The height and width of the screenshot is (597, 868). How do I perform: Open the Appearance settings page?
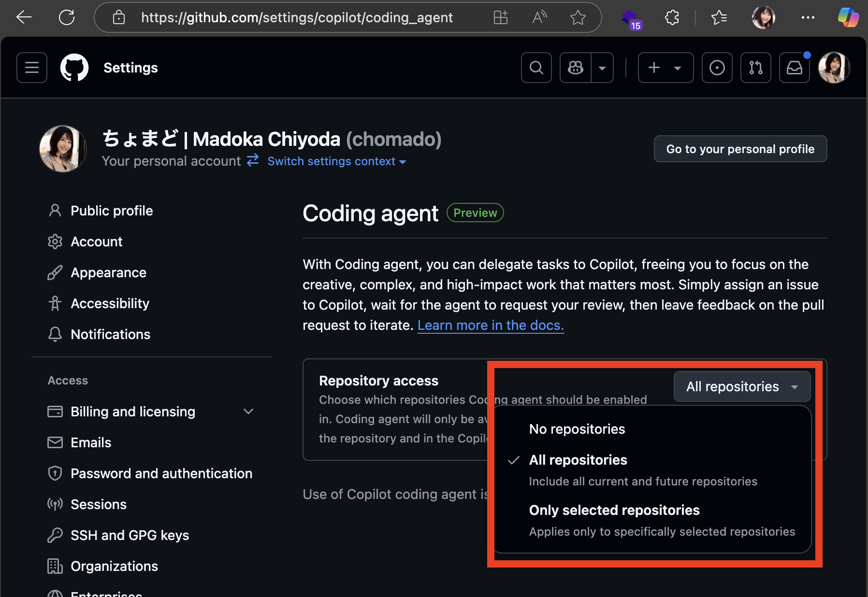pos(108,272)
